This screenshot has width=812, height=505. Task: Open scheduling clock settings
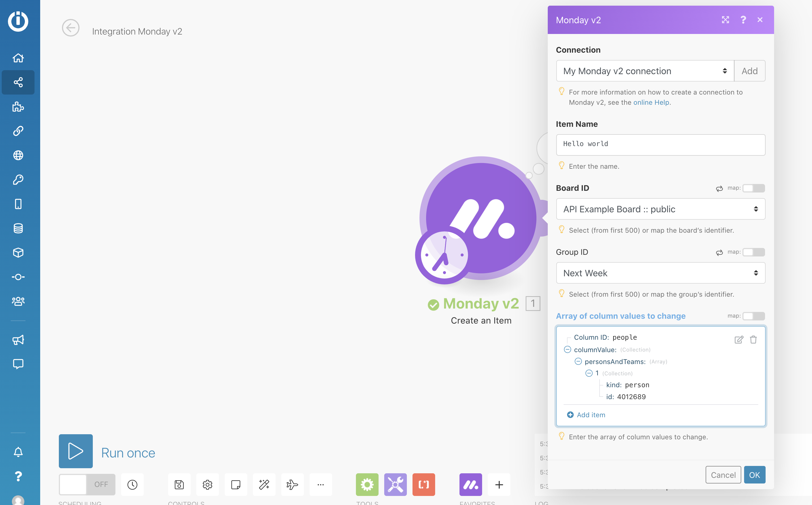coord(132,485)
